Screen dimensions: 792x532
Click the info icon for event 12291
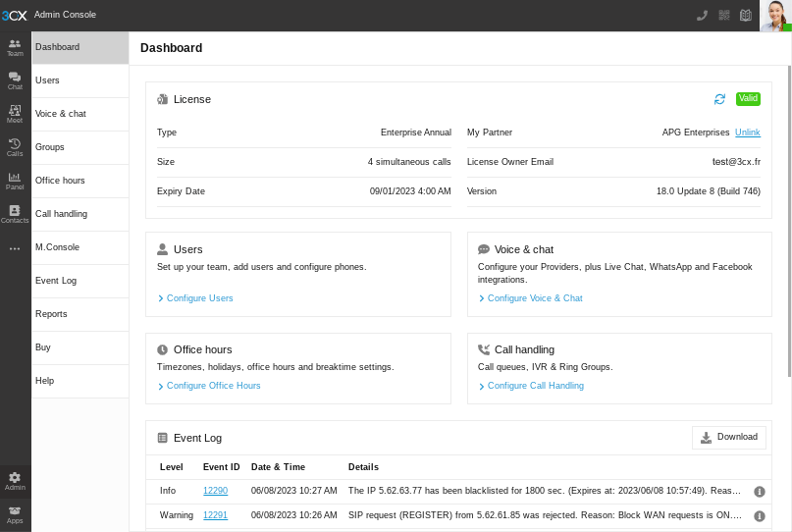pyautogui.click(x=760, y=516)
